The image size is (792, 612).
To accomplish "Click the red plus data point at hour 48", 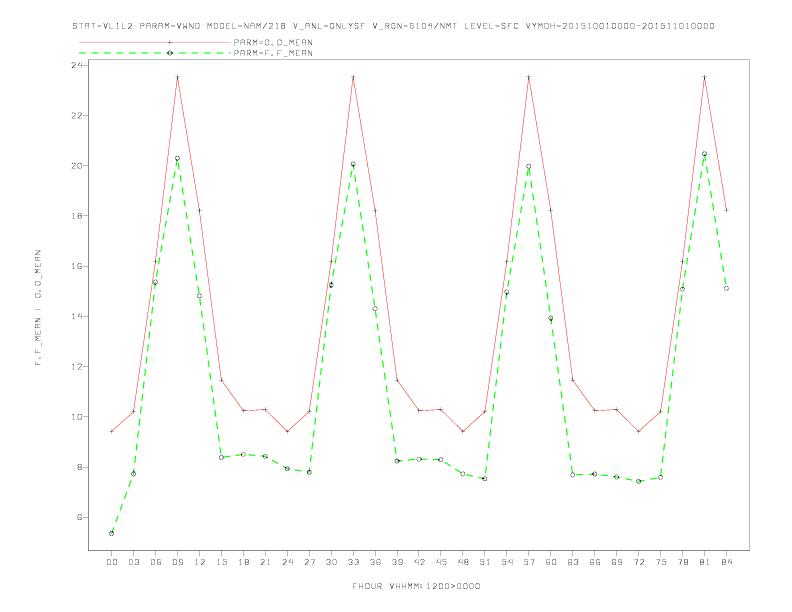I will coord(463,431).
